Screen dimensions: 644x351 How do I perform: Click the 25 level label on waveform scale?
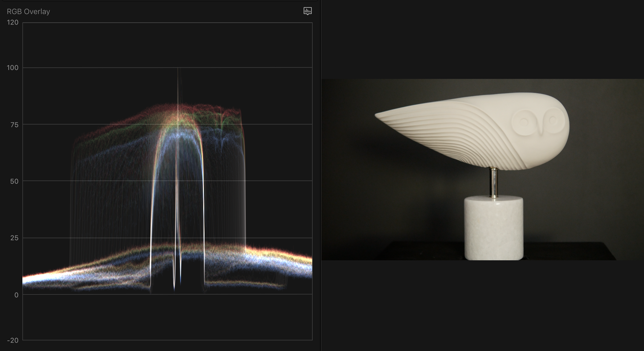pyautogui.click(x=14, y=238)
